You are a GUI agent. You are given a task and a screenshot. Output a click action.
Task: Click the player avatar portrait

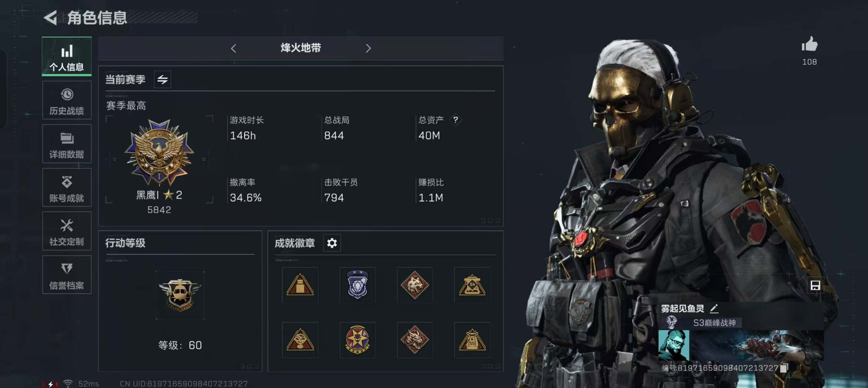(674, 345)
